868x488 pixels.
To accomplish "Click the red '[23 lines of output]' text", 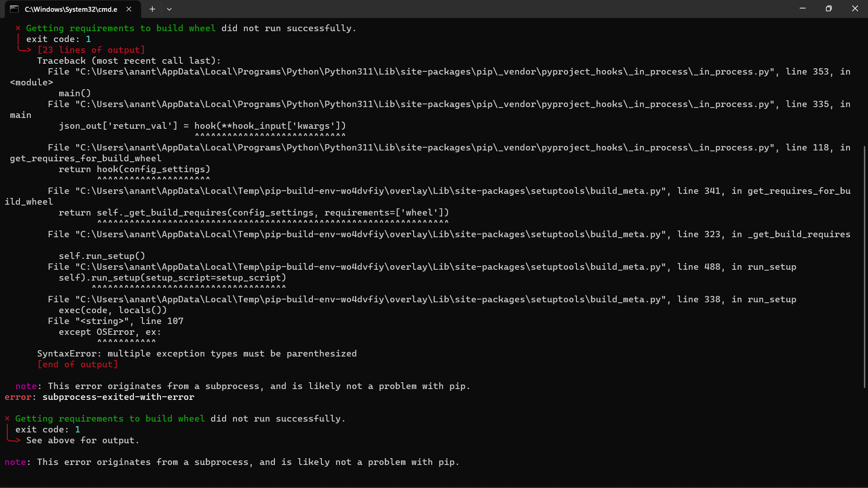I will coord(91,50).
